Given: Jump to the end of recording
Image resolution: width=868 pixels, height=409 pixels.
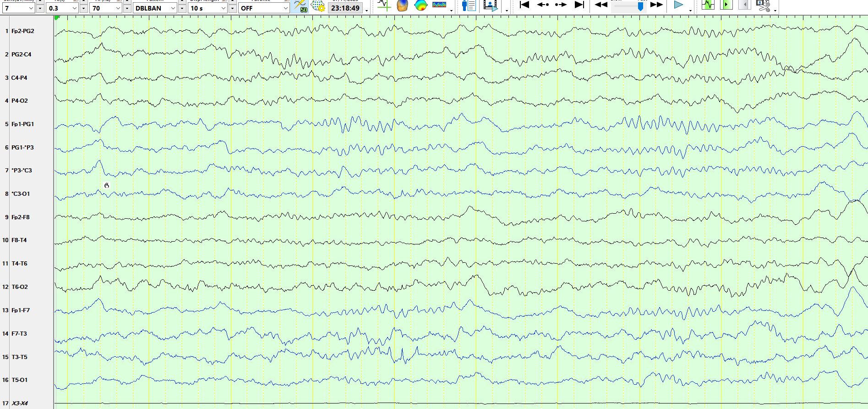Looking at the screenshot, I should point(579,5).
